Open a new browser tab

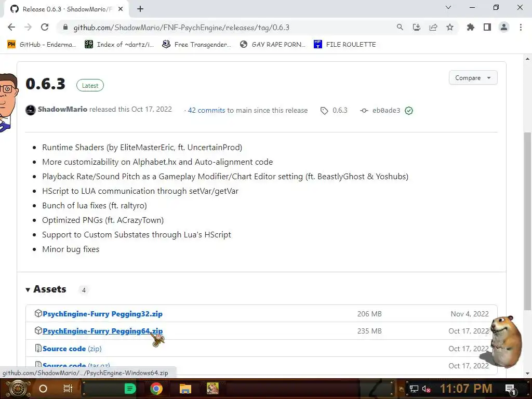140,9
